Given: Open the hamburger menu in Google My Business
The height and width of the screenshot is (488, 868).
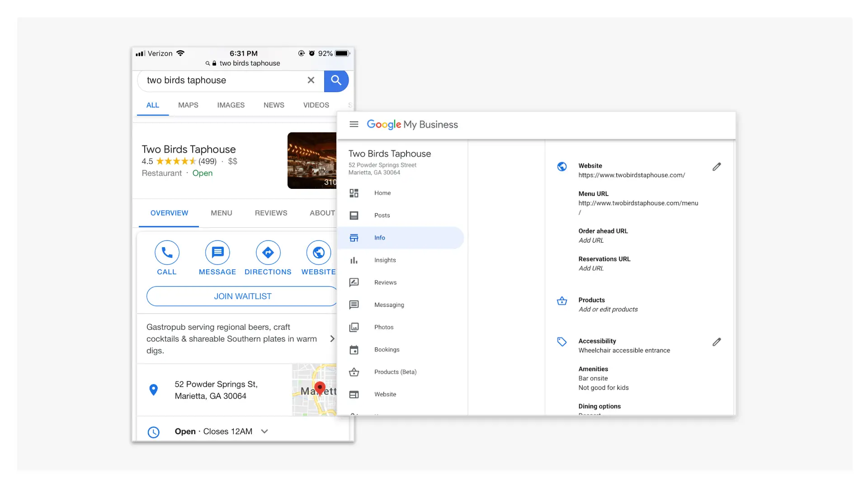Looking at the screenshot, I should click(354, 124).
